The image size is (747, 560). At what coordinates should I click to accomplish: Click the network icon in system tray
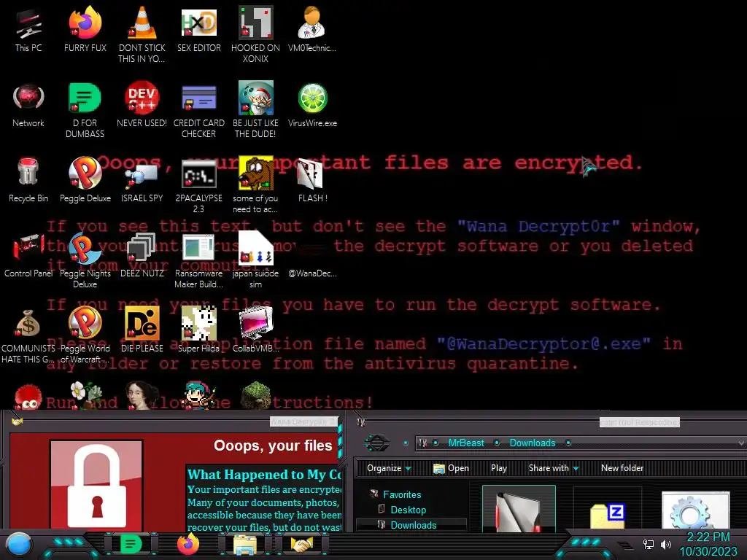click(649, 544)
